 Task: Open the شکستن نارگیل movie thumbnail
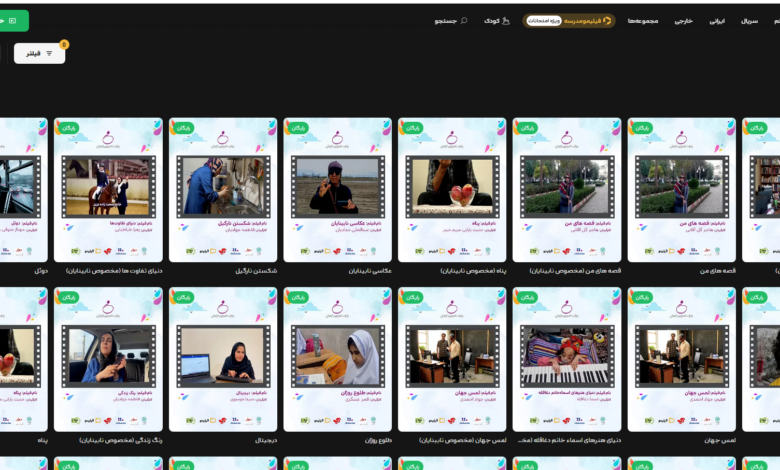tap(223, 187)
